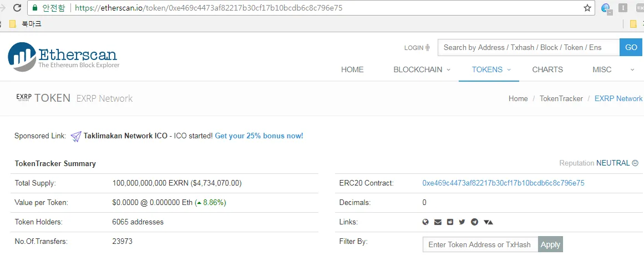Viewport: 644px width, 255px height.
Task: Click the EXRP Network breadcrumb link
Action: (618, 99)
